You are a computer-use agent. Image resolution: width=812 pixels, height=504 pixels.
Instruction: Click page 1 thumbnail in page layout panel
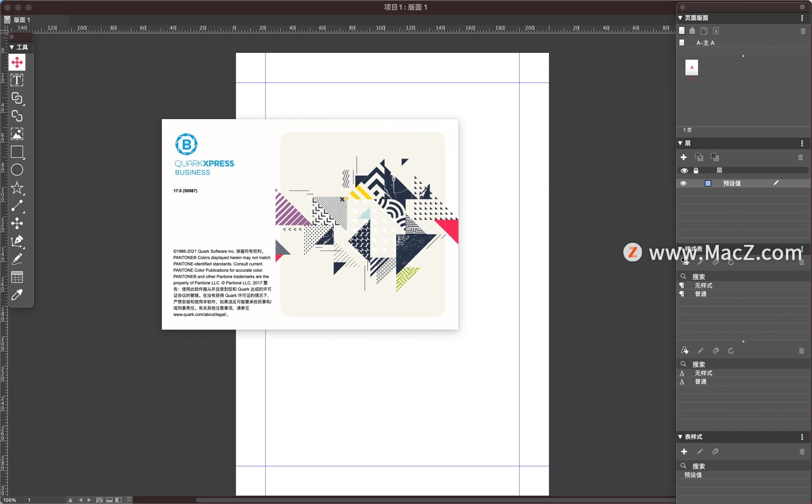click(x=692, y=67)
